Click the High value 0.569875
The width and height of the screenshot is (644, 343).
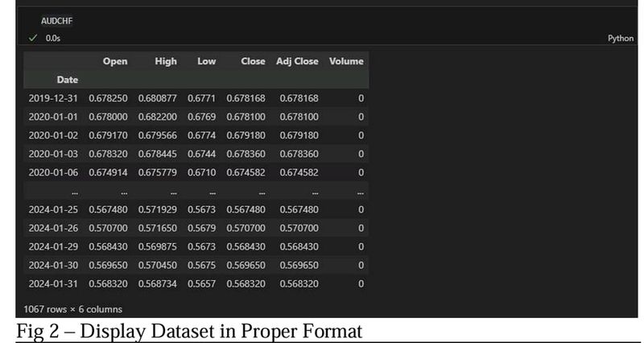[x=157, y=247]
